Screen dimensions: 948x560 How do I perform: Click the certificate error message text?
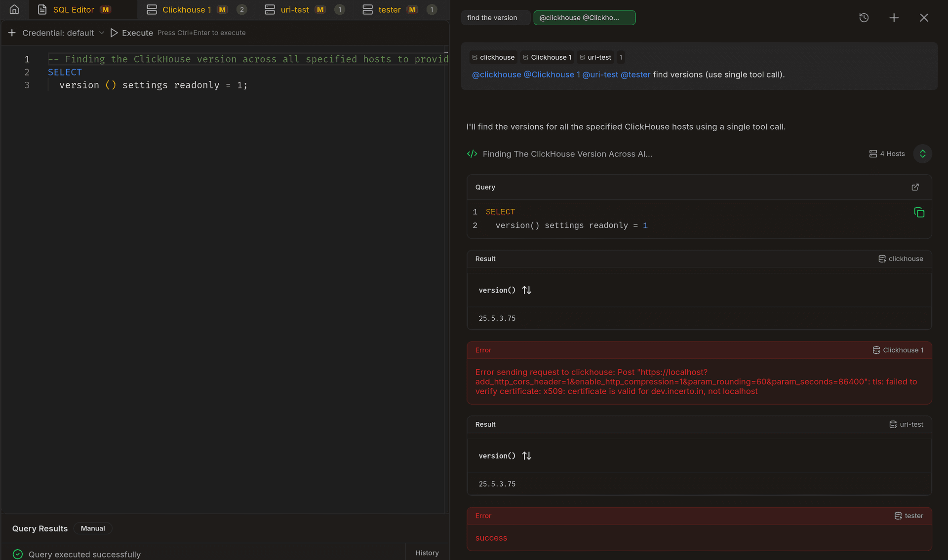[696, 381]
